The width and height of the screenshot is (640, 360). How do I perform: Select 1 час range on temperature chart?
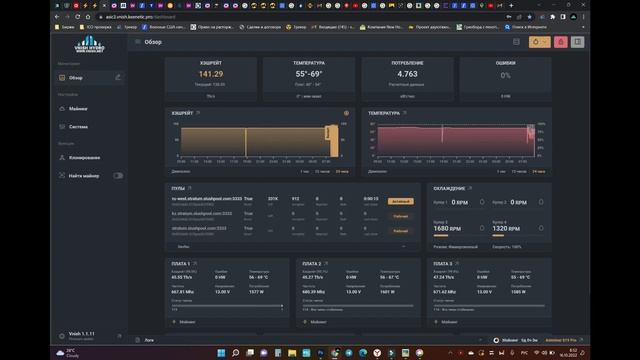pos(501,171)
